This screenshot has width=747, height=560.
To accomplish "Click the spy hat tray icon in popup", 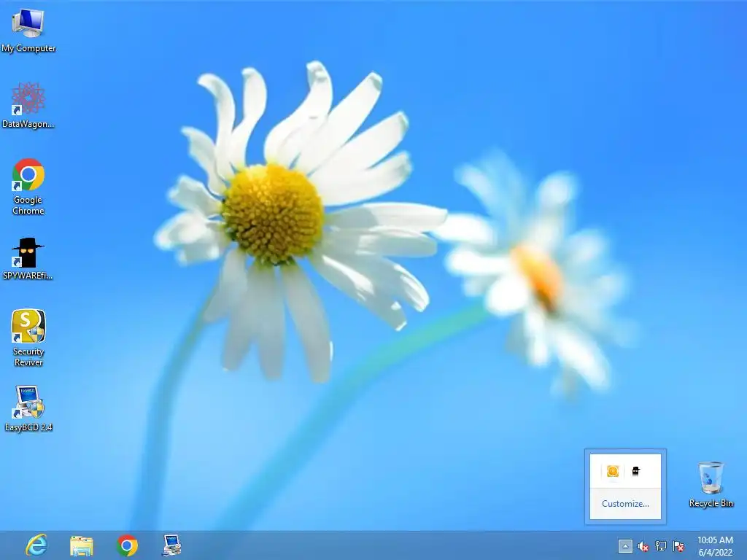I will click(635, 471).
